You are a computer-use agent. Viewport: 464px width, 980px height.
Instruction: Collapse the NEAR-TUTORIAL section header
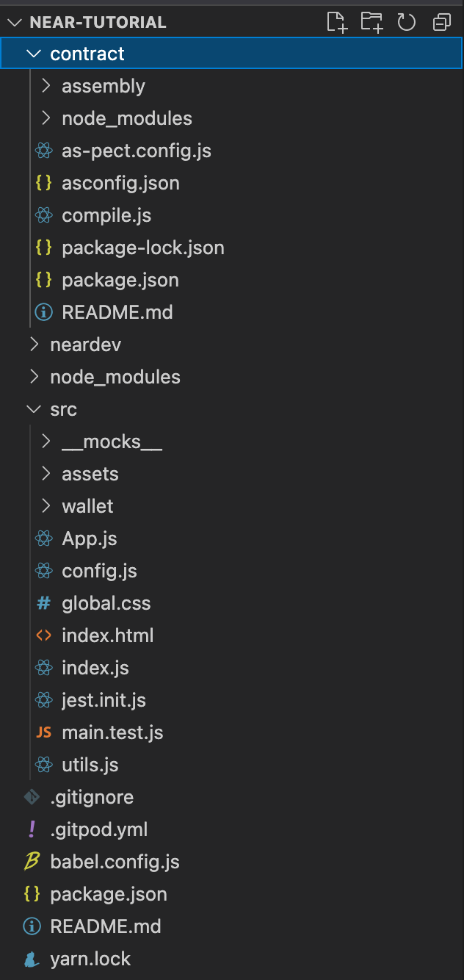point(15,22)
